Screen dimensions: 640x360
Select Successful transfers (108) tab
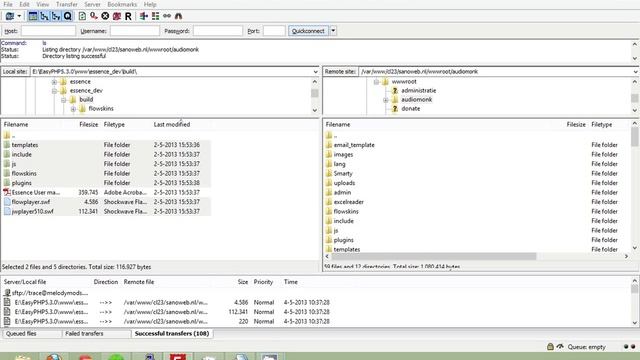172,333
